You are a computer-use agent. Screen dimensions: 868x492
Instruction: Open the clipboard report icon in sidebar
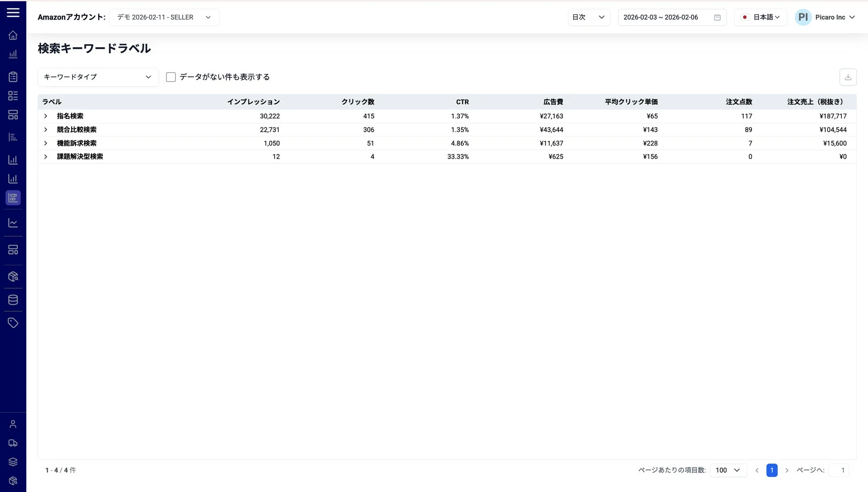(x=13, y=76)
